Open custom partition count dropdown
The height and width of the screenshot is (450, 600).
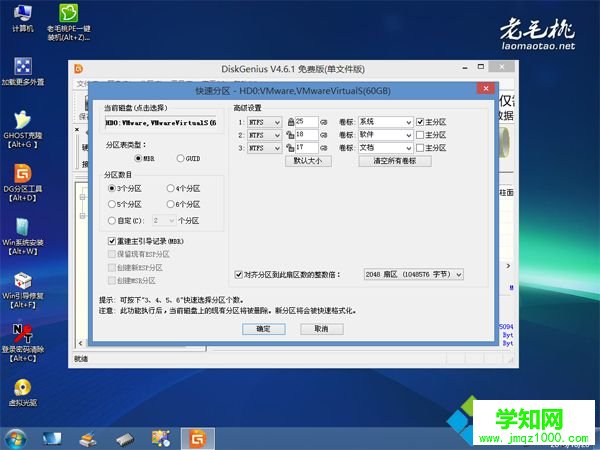coord(164,221)
